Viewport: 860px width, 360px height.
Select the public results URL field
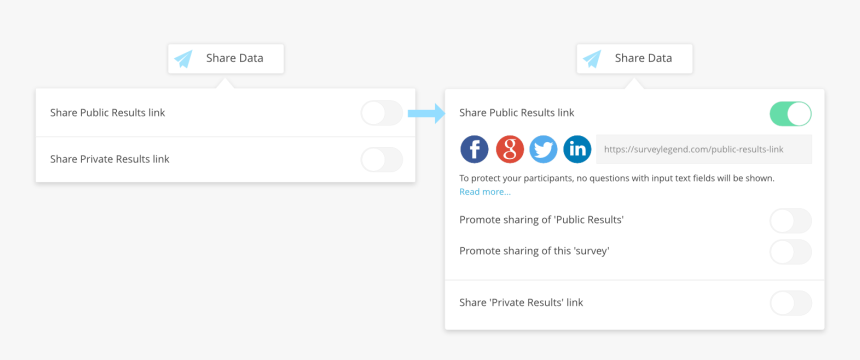coord(704,149)
